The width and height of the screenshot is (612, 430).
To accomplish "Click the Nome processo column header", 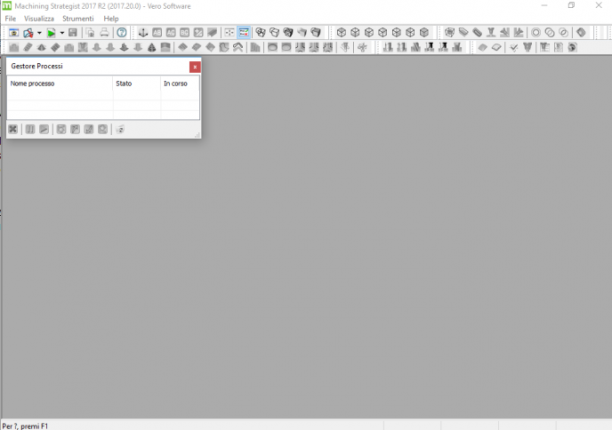I will tap(60, 84).
